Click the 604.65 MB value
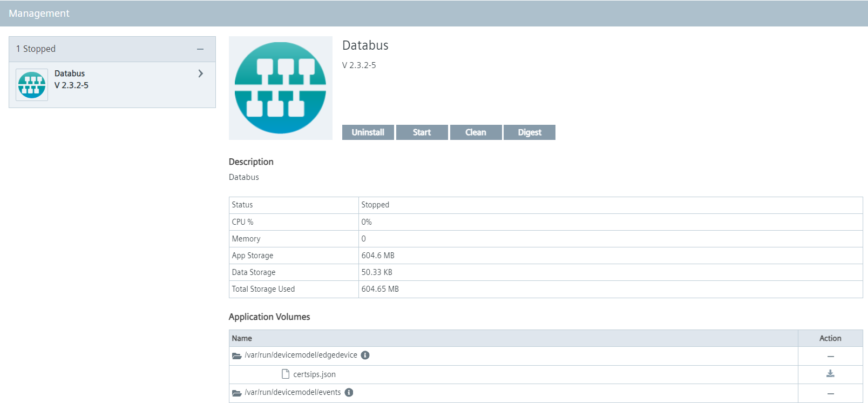Viewport: 868px width, 403px height. [x=380, y=289]
